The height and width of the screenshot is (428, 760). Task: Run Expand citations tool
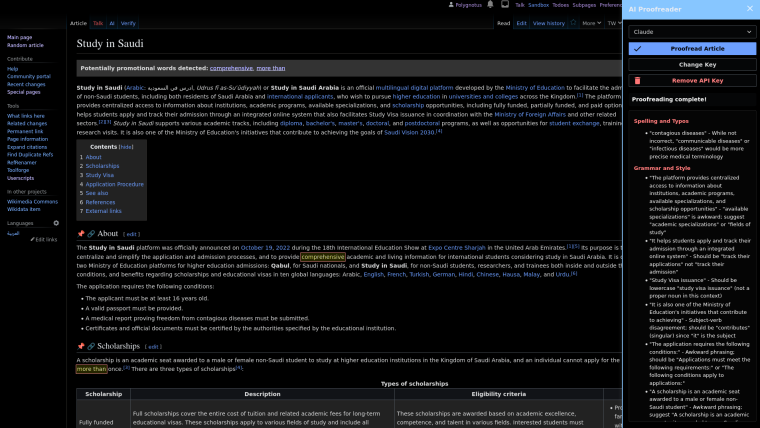(x=27, y=147)
